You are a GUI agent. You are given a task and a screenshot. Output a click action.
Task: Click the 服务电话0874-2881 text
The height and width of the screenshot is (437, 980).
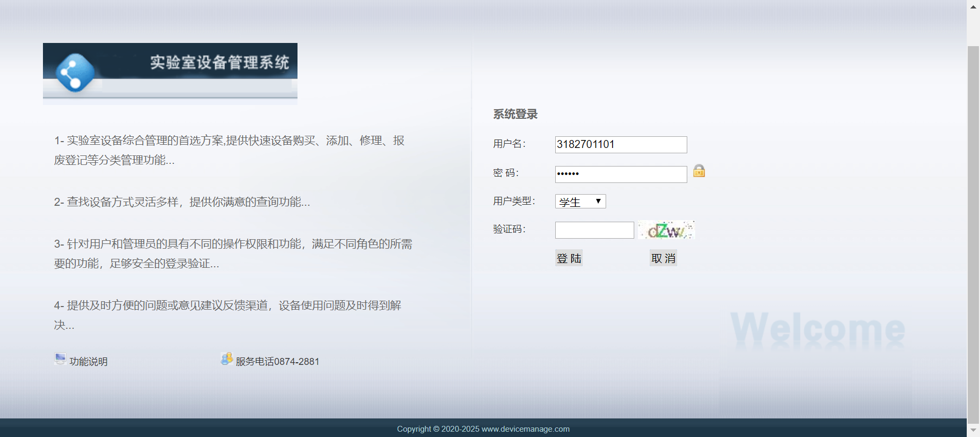pyautogui.click(x=277, y=362)
